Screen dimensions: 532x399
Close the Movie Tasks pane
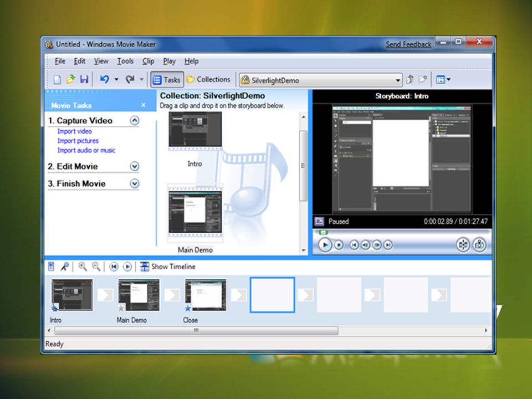click(144, 105)
